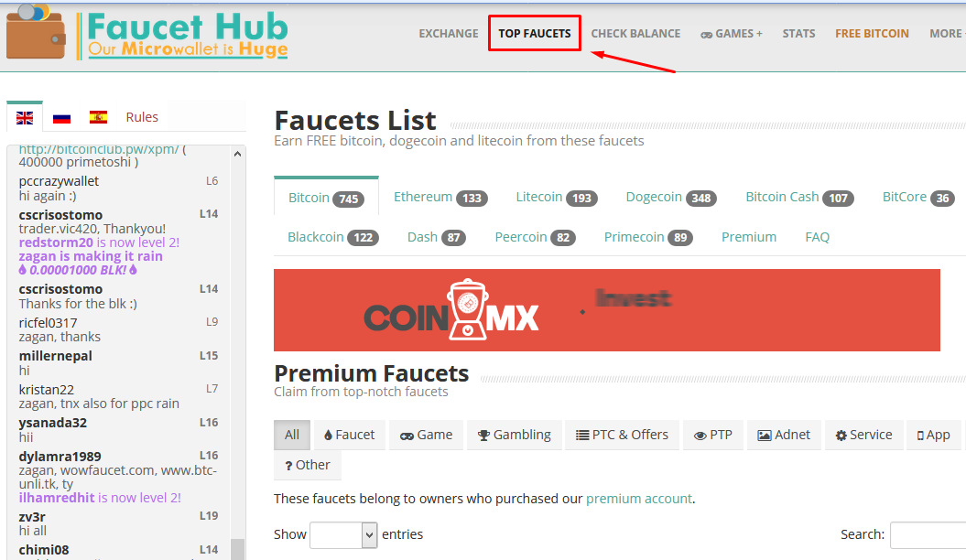Click username dylamra1989 in chat

(60, 457)
